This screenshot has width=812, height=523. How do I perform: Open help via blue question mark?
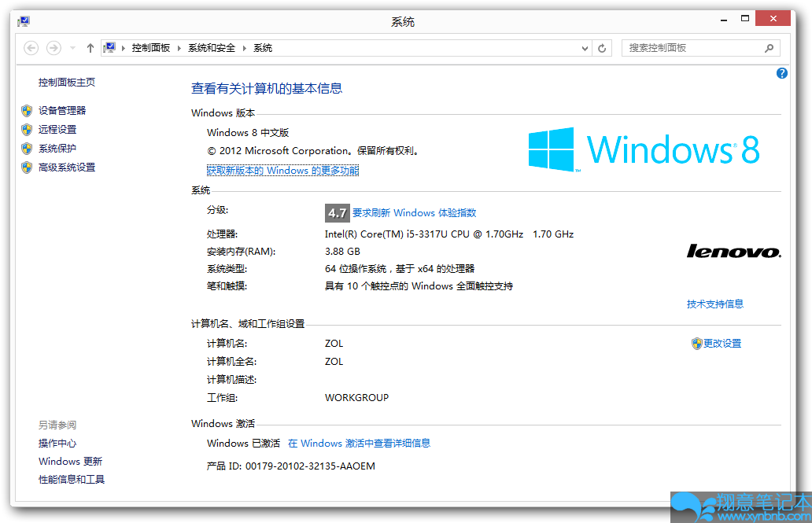pos(782,73)
